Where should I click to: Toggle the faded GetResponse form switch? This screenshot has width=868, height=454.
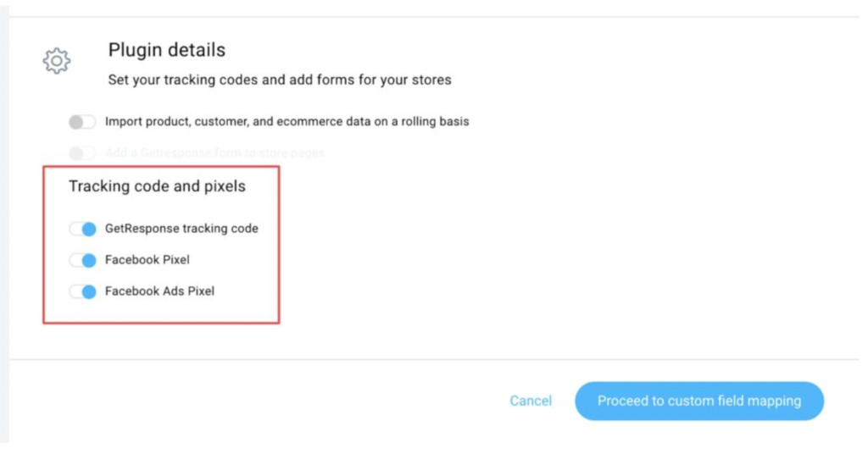82,153
